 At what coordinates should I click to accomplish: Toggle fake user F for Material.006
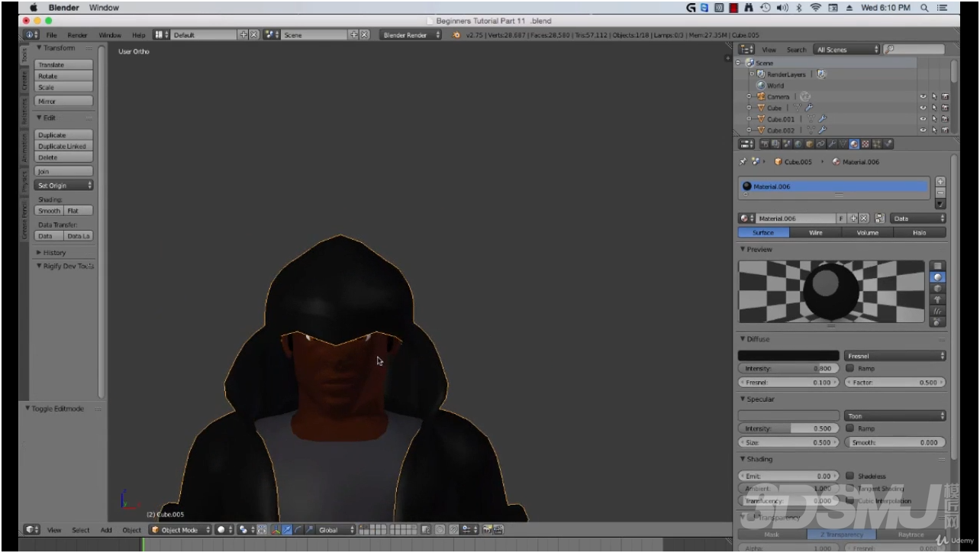[x=841, y=218]
